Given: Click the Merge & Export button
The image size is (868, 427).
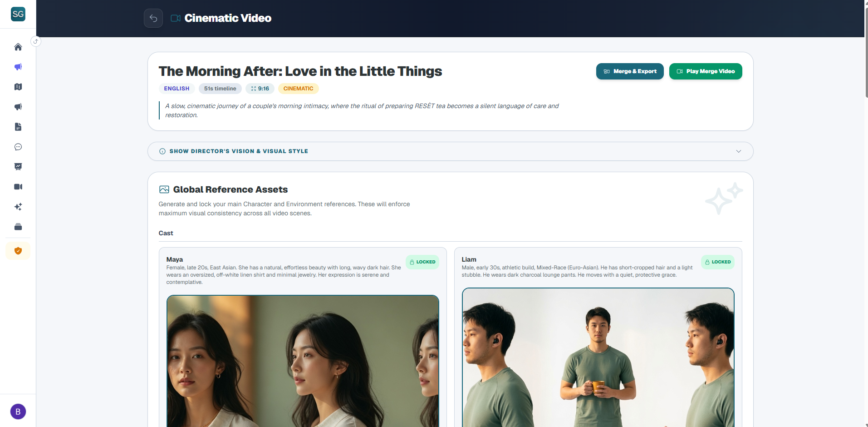Looking at the screenshot, I should tap(630, 71).
